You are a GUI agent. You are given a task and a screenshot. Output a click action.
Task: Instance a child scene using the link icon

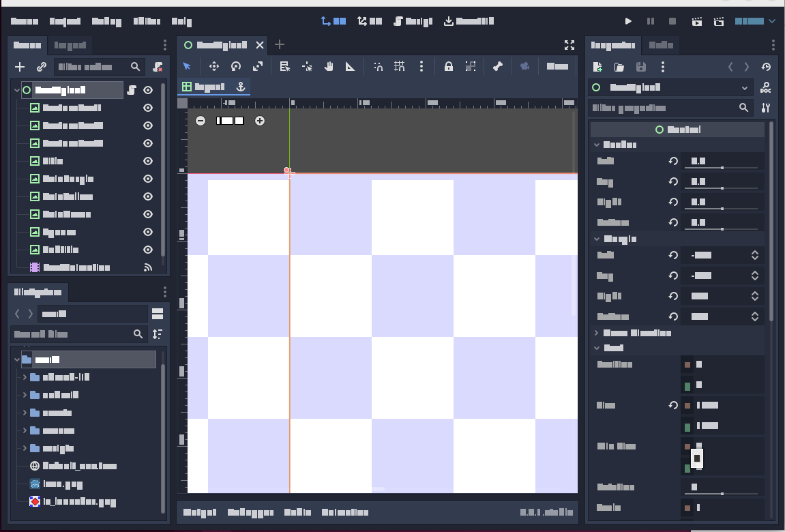coord(42,67)
